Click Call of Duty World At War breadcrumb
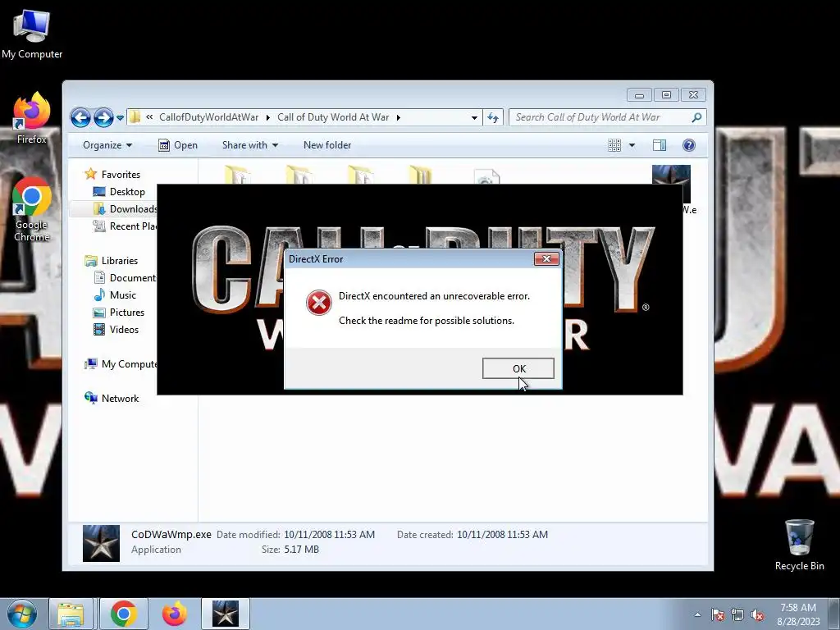Viewport: 840px width, 630px height. (x=333, y=117)
